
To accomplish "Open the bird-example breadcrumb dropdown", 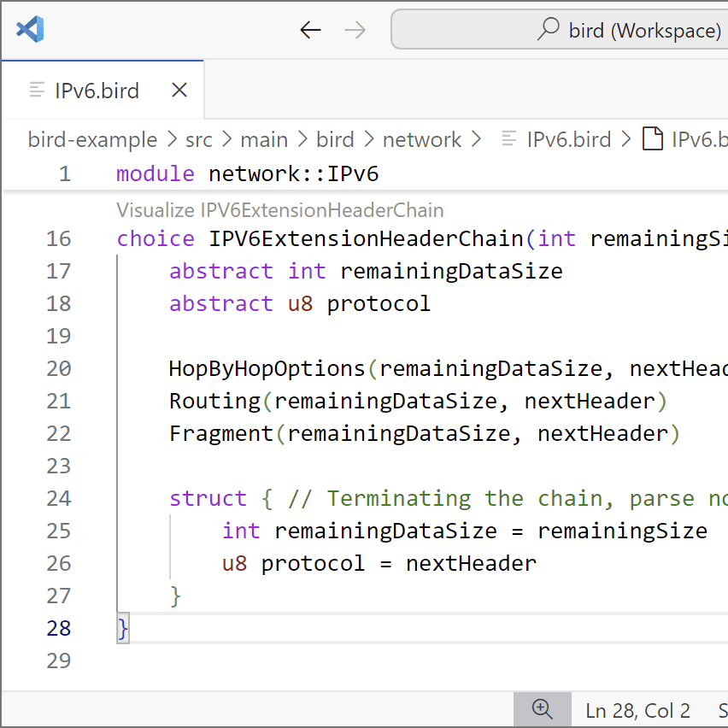I will tap(91, 139).
